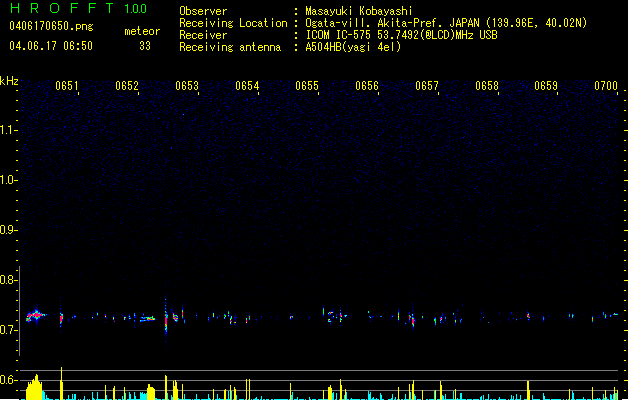Click the strong vertical echo before 0653
Viewport: 629px width, 400px height.
(x=166, y=319)
